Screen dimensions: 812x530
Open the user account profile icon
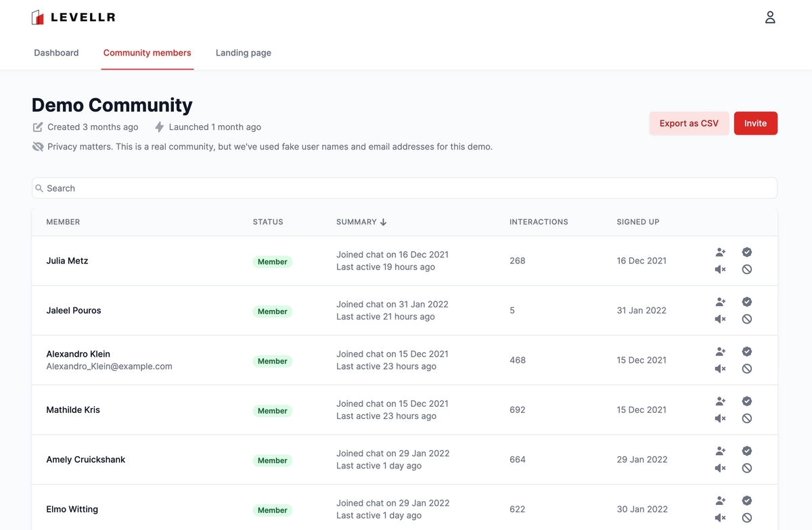pyautogui.click(x=770, y=18)
